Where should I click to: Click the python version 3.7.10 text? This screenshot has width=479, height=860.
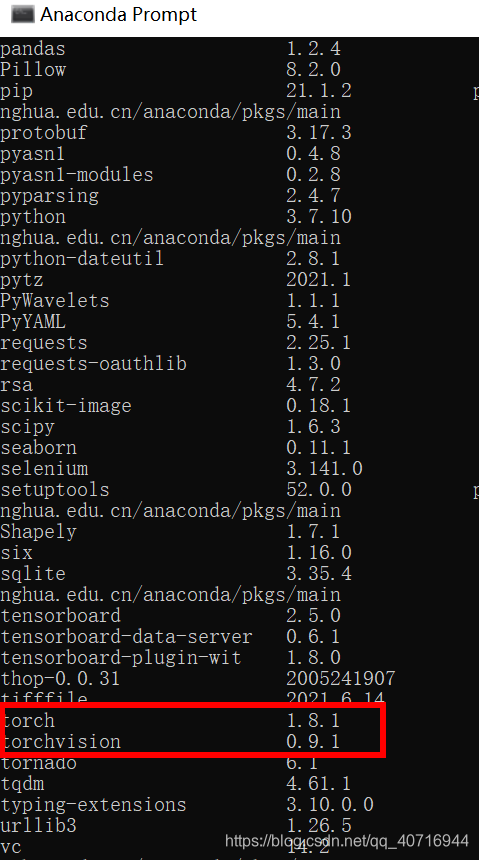319,217
